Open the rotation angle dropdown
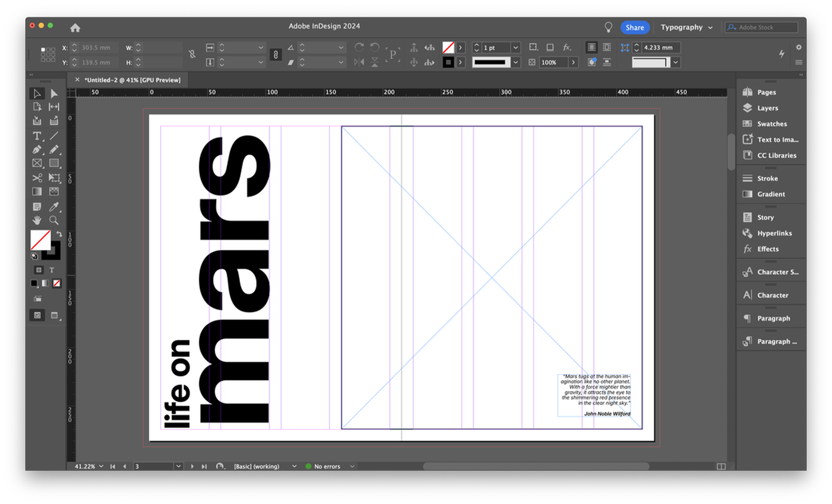The image size is (832, 504). pyautogui.click(x=341, y=47)
